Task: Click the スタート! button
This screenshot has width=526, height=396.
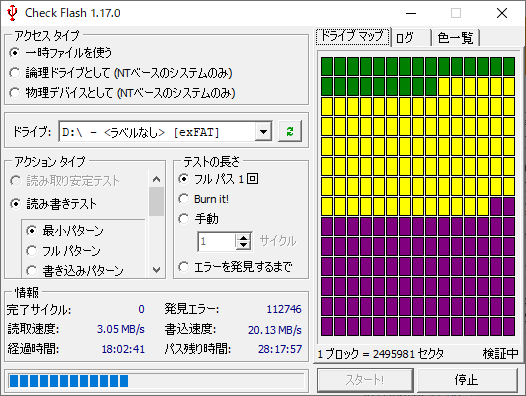Action: pyautogui.click(x=365, y=380)
